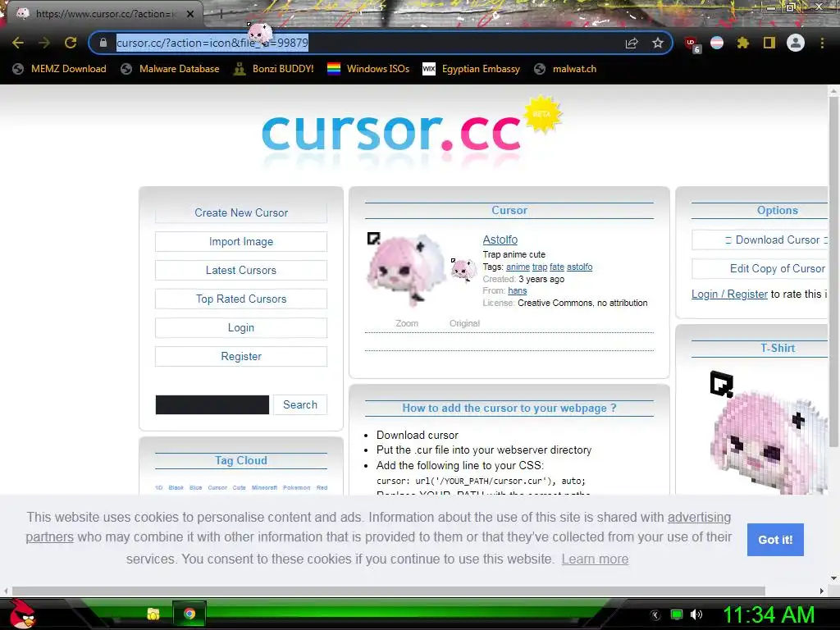Click the astolfo tag link
The width and height of the screenshot is (840, 630).
coord(580,267)
